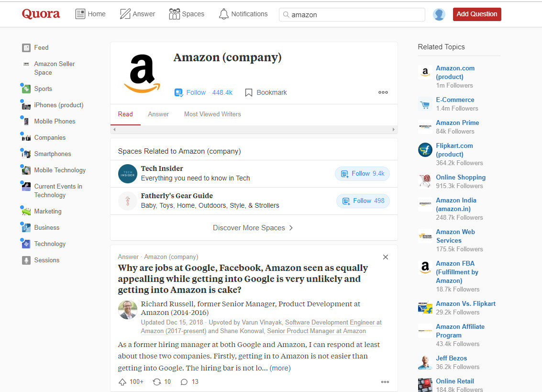Switch to the Read tab
The height and width of the screenshot is (392, 542).
(x=125, y=114)
